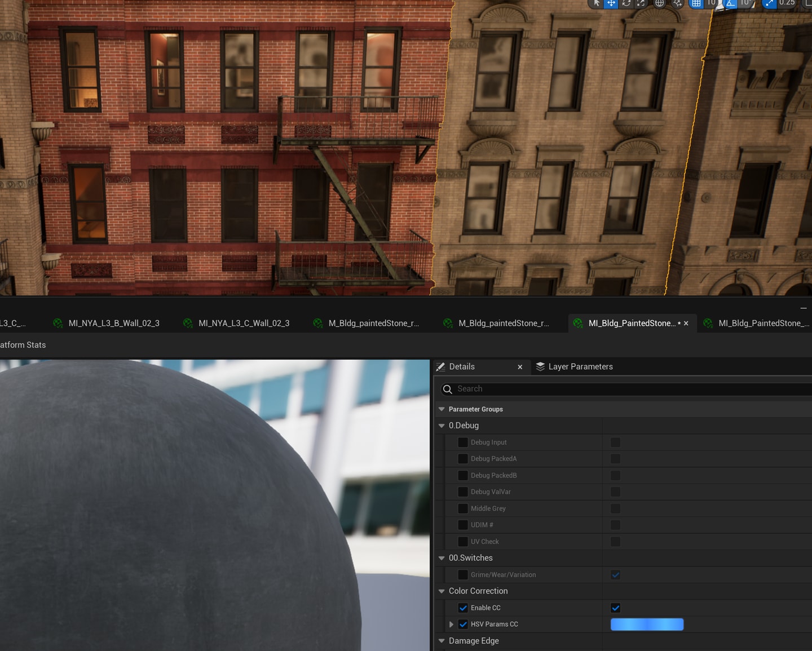Image resolution: width=812 pixels, height=651 pixels.
Task: Toggle rotation angle snapping icon
Action: click(730, 3)
